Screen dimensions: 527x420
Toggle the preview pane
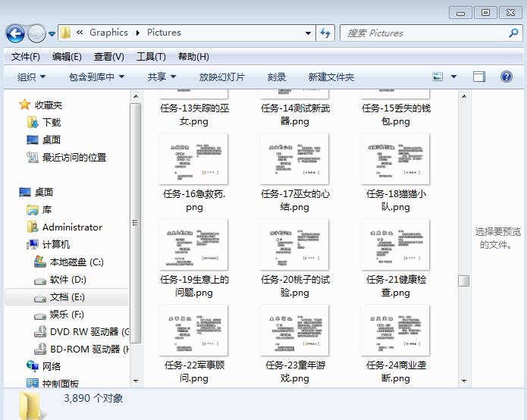[479, 77]
